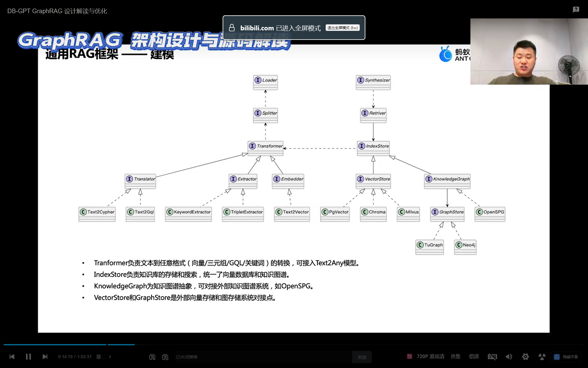Image resolution: width=588 pixels, height=368 pixels.
Task: Toggle the 隐藏字幕 hide subtitles button
Action: (x=566, y=357)
